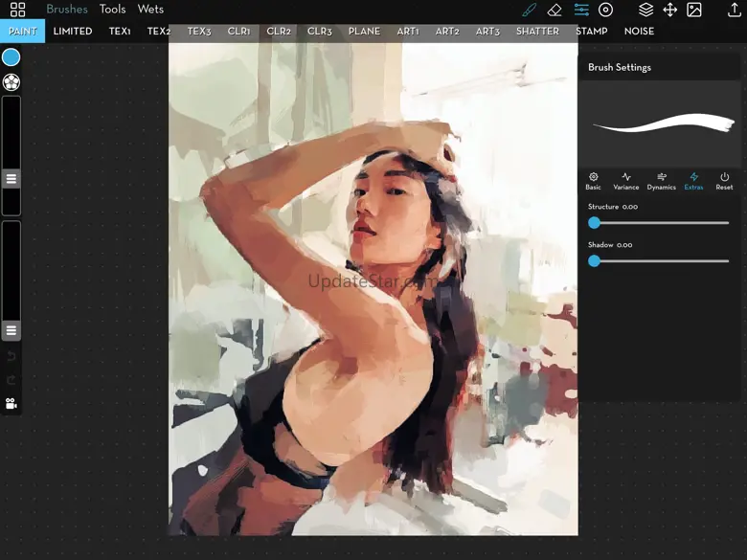Open the gallery grid icon
Screen dimensions: 747x560
click(17, 10)
